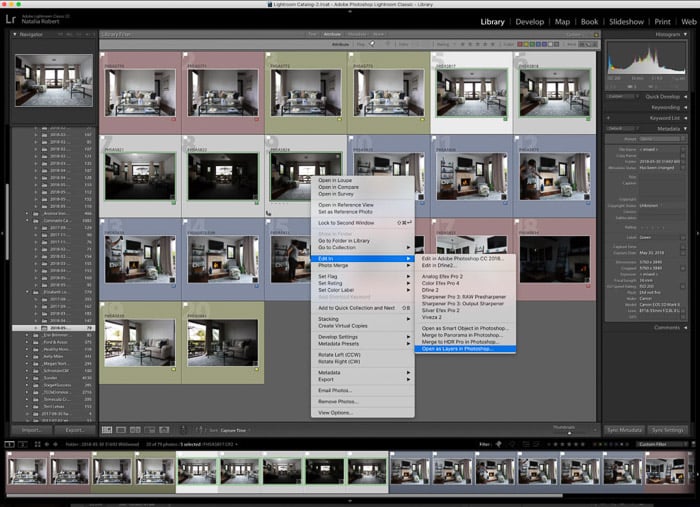Switch to Grid view in toolbar
Image resolution: width=700 pixels, height=507 pixels.
(x=107, y=430)
